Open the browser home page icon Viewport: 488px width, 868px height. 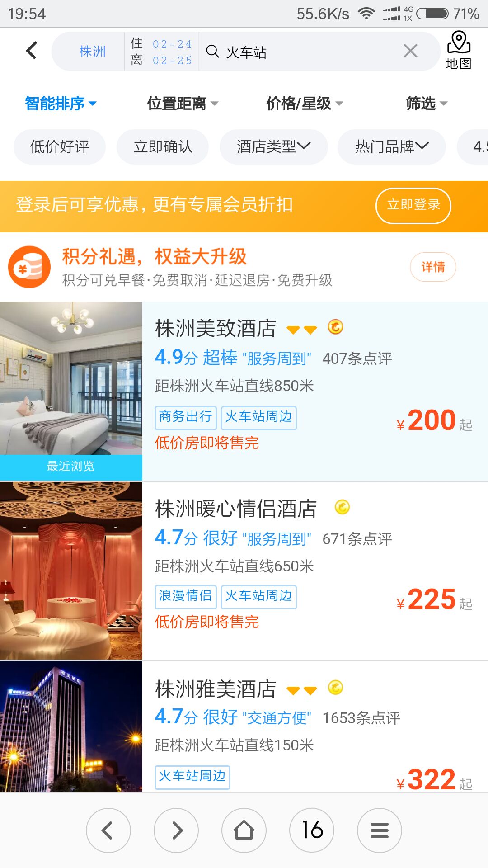point(244,830)
